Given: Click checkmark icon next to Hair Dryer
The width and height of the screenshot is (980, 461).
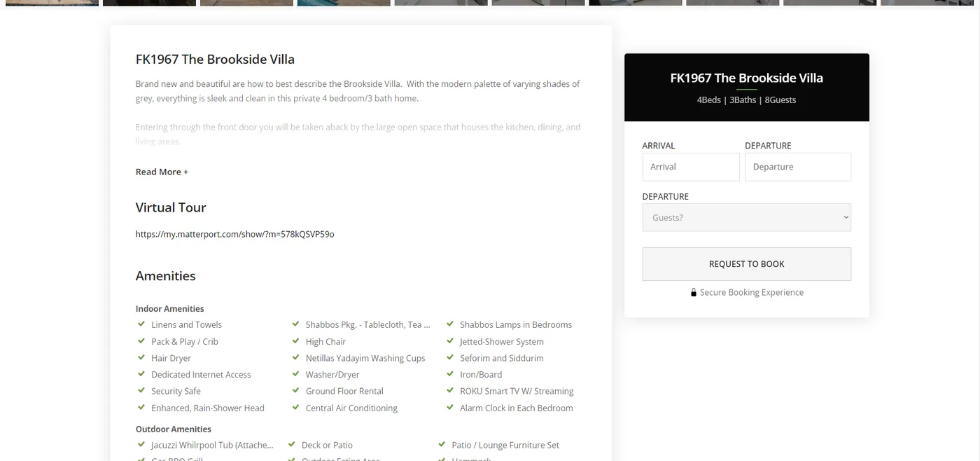Looking at the screenshot, I should 141,357.
